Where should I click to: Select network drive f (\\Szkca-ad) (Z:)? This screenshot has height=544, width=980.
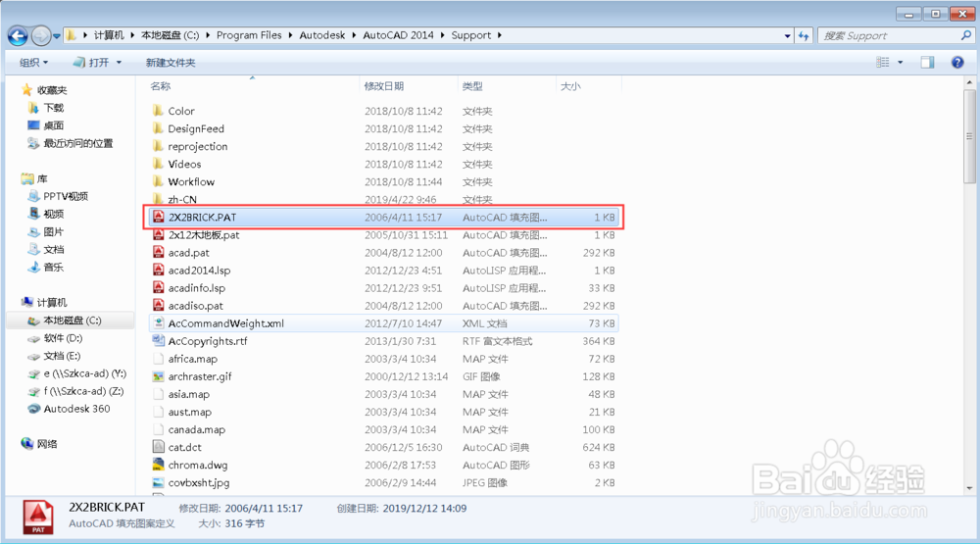(83, 391)
